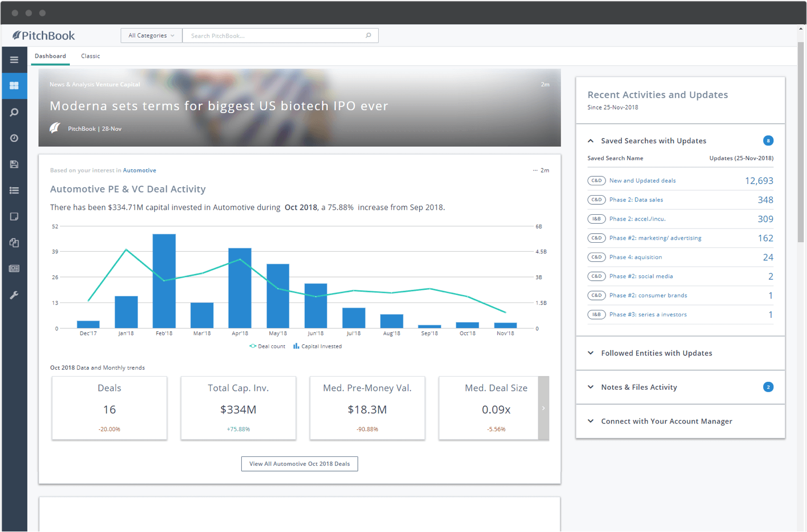Click the 162 updates count
The height and width of the screenshot is (532, 807).
(x=765, y=238)
